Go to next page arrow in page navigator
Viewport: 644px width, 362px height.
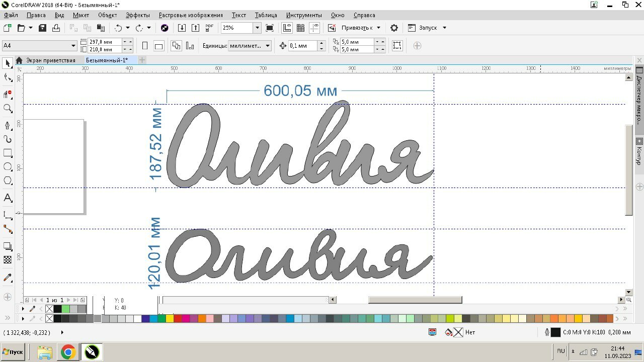point(69,300)
